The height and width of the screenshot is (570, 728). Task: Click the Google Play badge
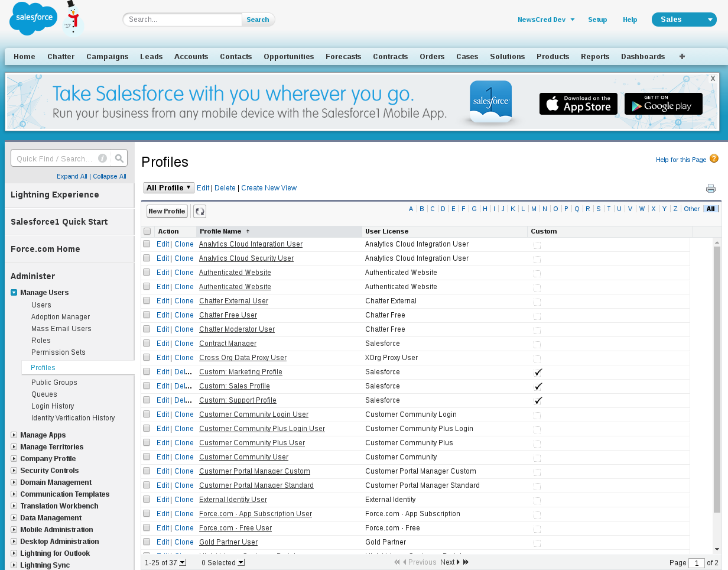point(664,103)
